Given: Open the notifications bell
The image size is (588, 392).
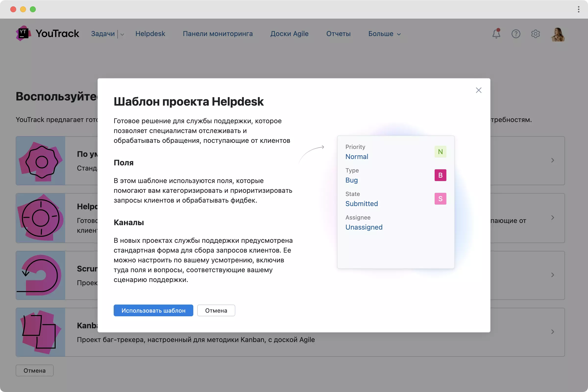Looking at the screenshot, I should pos(496,34).
